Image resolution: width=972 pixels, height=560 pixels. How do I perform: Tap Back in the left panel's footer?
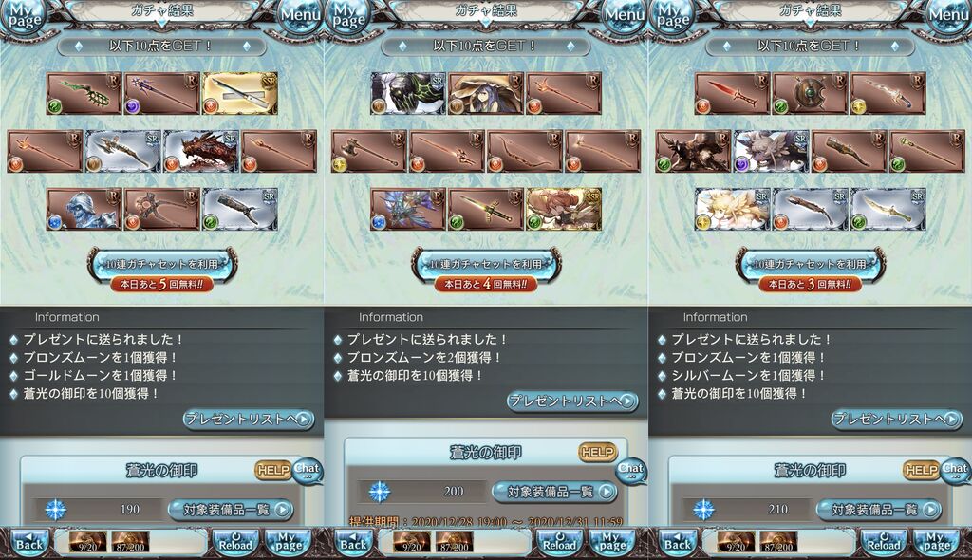point(28,543)
